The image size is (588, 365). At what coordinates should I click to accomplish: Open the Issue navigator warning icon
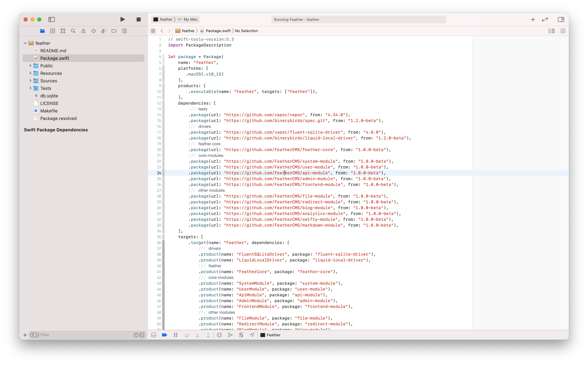click(x=83, y=31)
